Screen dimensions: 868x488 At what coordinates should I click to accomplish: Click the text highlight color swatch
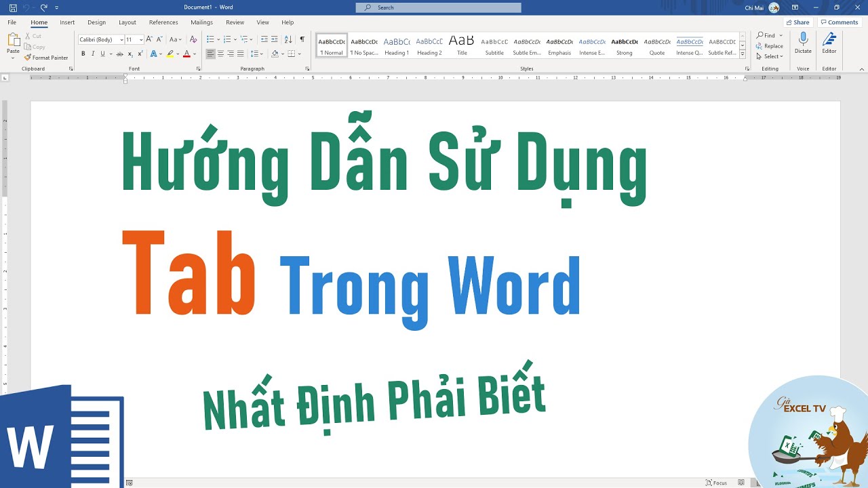pos(170,54)
